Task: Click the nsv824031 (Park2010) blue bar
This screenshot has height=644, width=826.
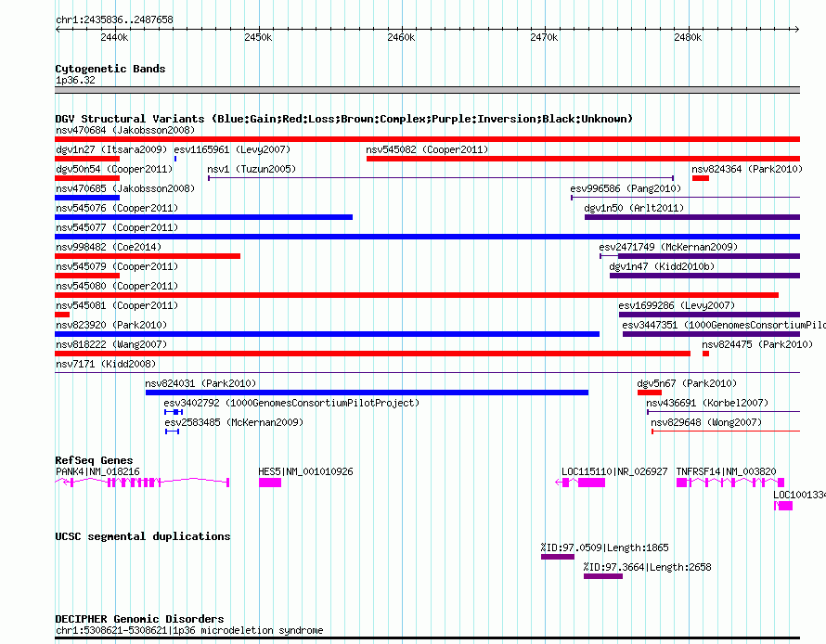Action: coord(367,393)
